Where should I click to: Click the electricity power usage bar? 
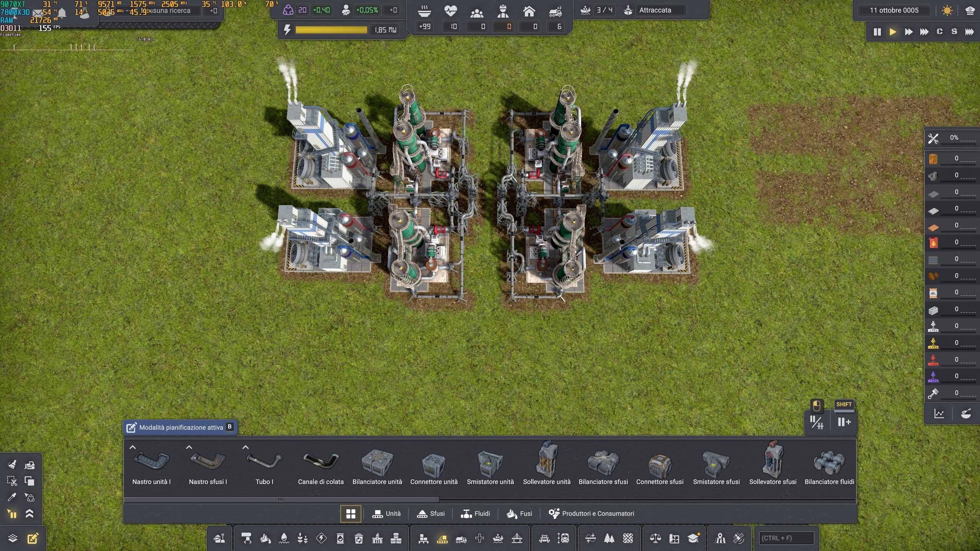click(x=331, y=30)
